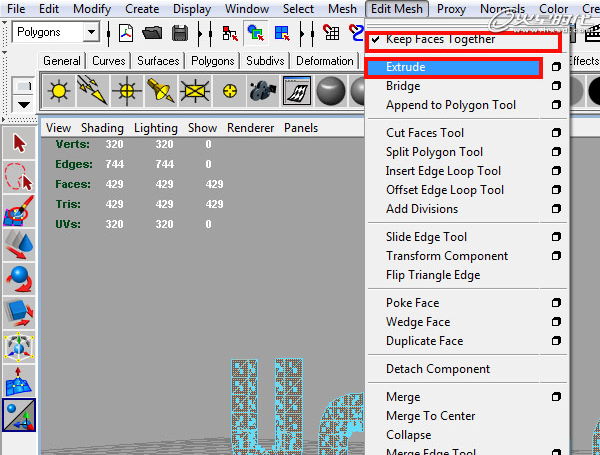Image resolution: width=600 pixels, height=455 pixels.
Task: Choose Merge To Center entry
Action: [430, 416]
